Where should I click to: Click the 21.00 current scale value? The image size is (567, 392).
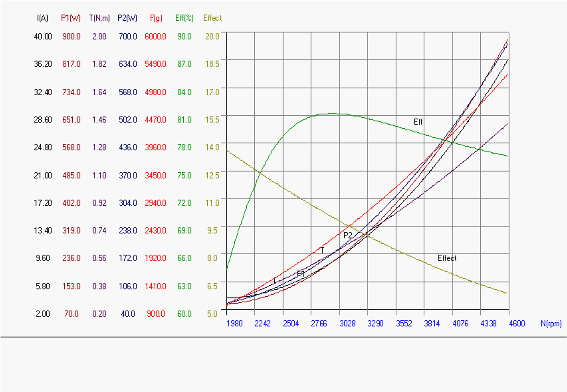pyautogui.click(x=43, y=175)
